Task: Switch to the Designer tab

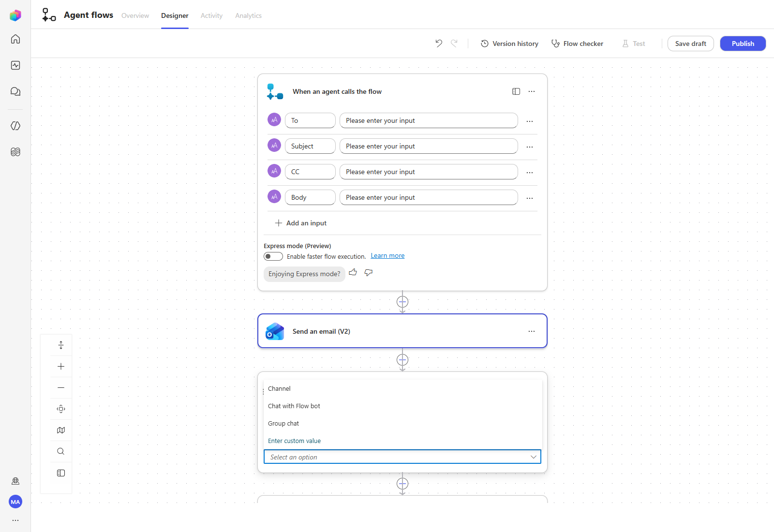Action: click(175, 15)
